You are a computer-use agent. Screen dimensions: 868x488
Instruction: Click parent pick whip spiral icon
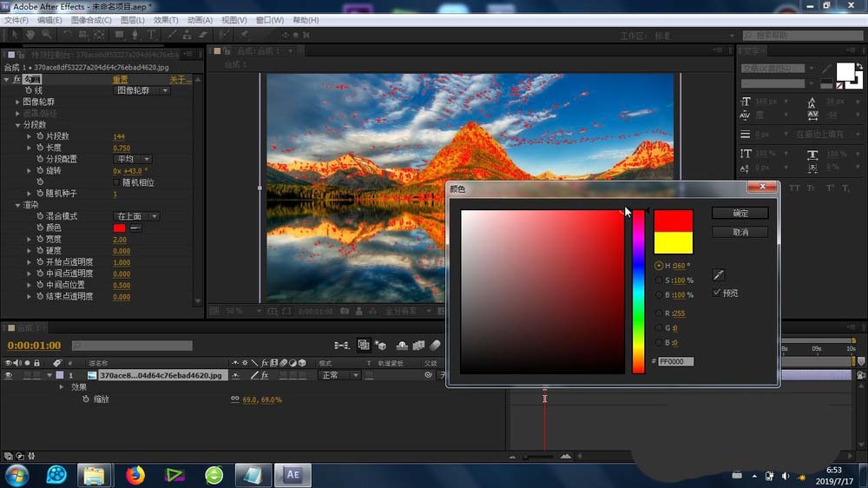tap(428, 376)
